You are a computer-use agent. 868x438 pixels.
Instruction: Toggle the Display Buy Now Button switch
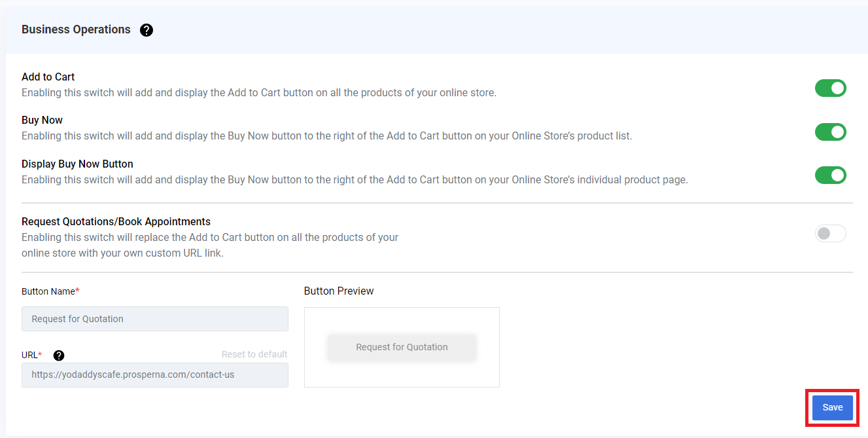point(831,175)
